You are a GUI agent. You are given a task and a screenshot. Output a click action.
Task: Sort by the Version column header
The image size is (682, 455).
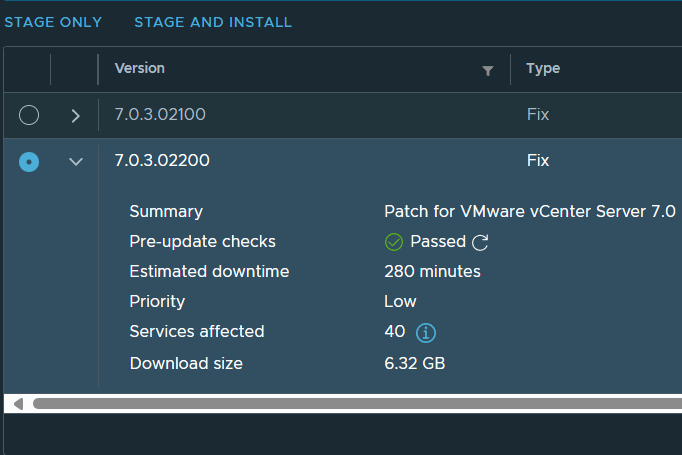(x=140, y=69)
